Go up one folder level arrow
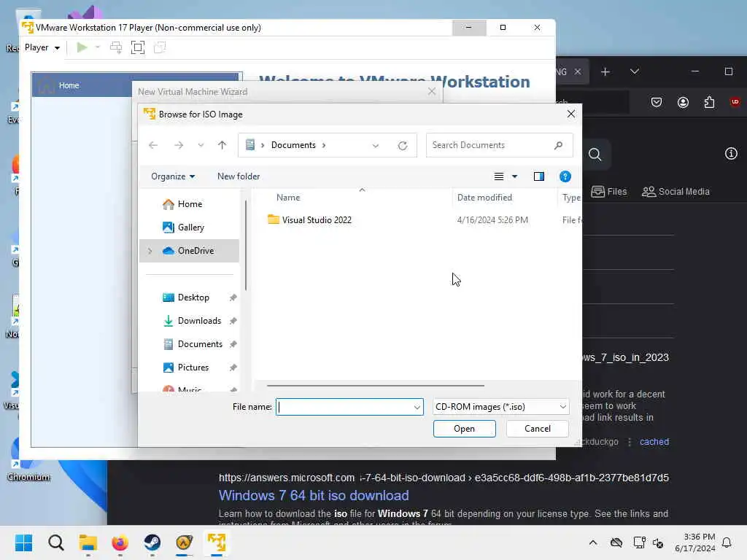The height and width of the screenshot is (560, 747). coord(222,145)
